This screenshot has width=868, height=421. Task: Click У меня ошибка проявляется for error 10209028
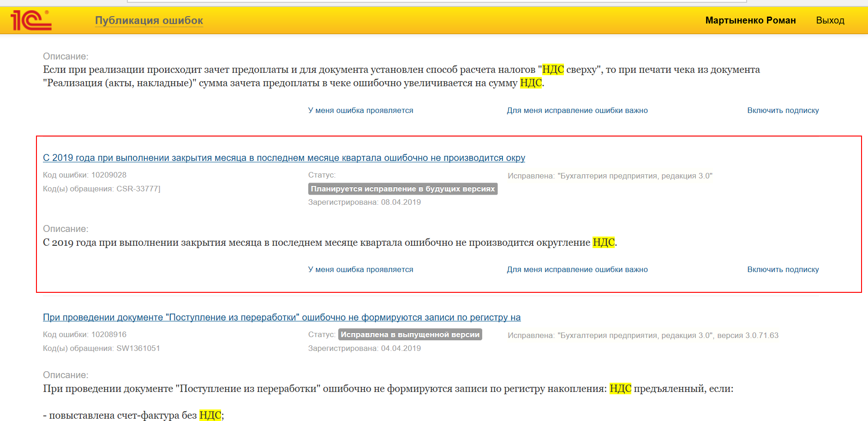pos(361,270)
